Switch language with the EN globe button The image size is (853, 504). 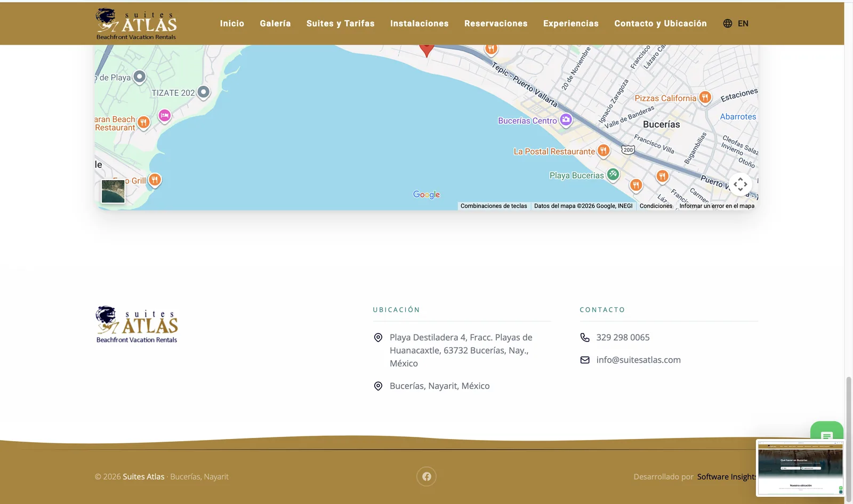(x=736, y=23)
